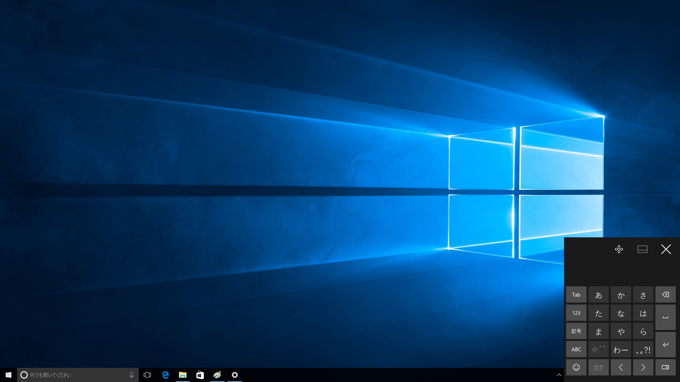Click the Cortana circle icon

(24, 375)
